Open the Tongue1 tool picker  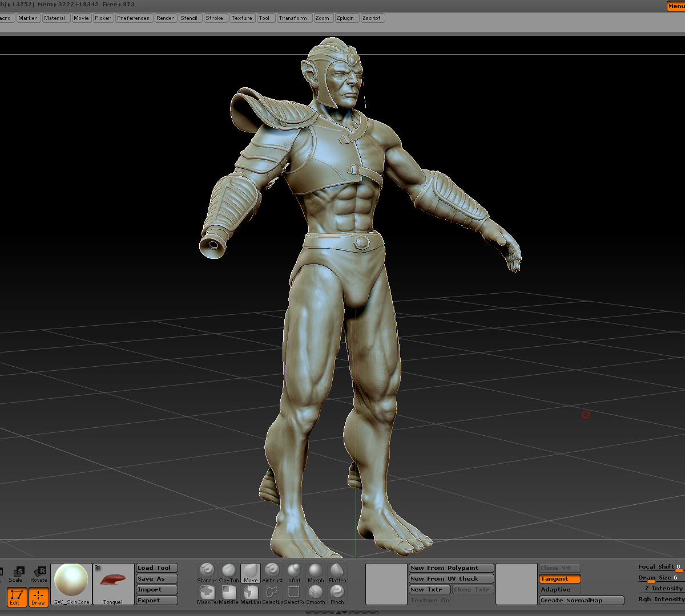pos(114,584)
